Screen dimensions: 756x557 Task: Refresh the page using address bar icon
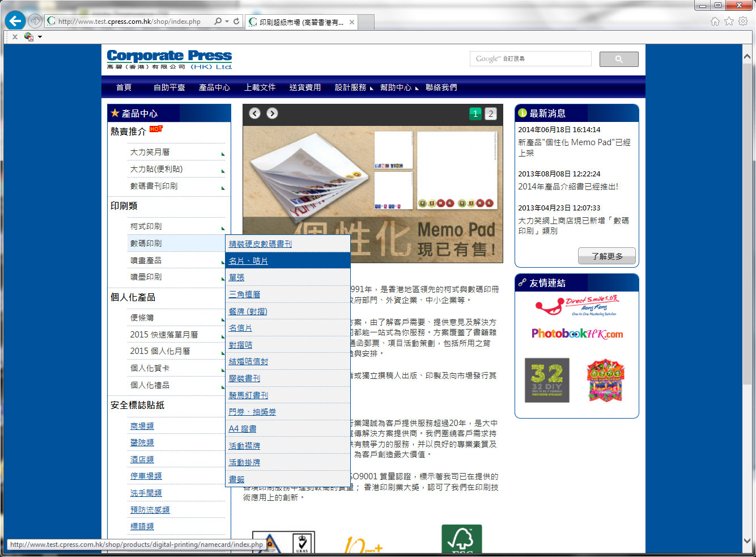pos(236,22)
